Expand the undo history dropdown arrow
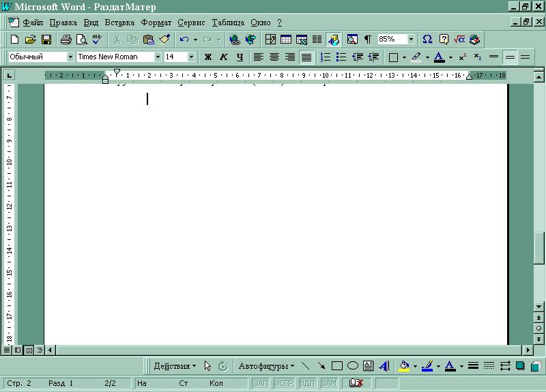 [195, 40]
